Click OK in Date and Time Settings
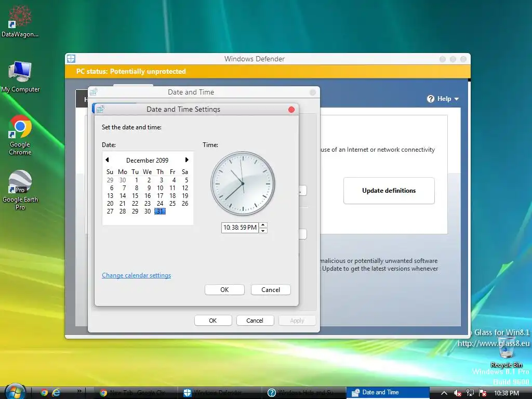 coord(224,290)
